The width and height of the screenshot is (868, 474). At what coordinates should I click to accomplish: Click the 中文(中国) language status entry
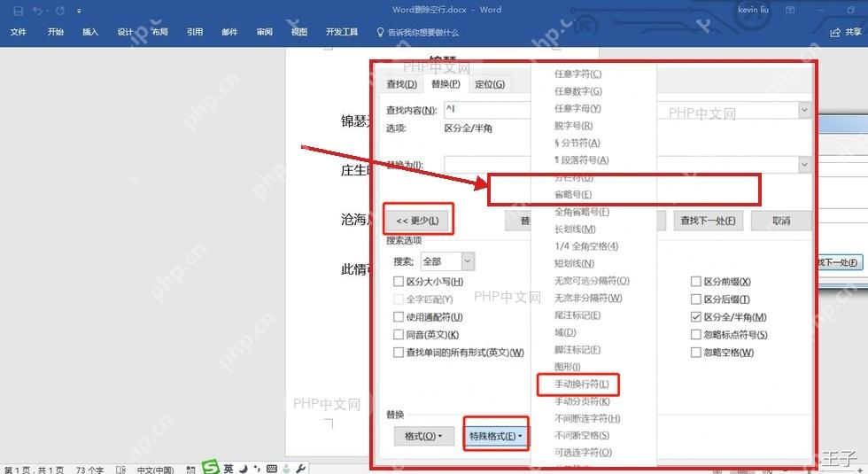pos(155,470)
